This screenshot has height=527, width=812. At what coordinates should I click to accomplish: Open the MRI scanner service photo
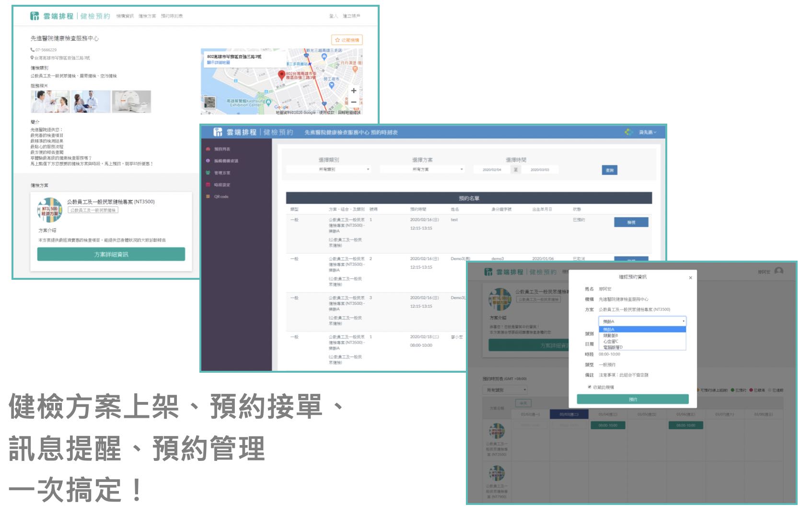[x=131, y=102]
